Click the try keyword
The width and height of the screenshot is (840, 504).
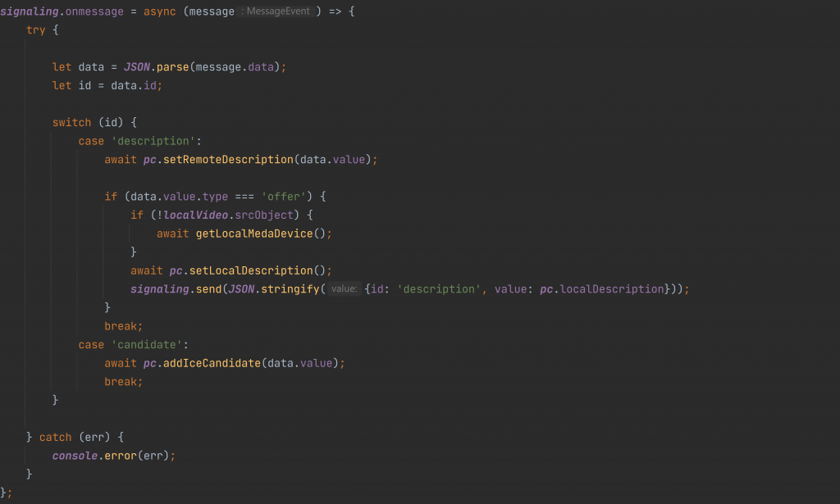pyautogui.click(x=36, y=30)
